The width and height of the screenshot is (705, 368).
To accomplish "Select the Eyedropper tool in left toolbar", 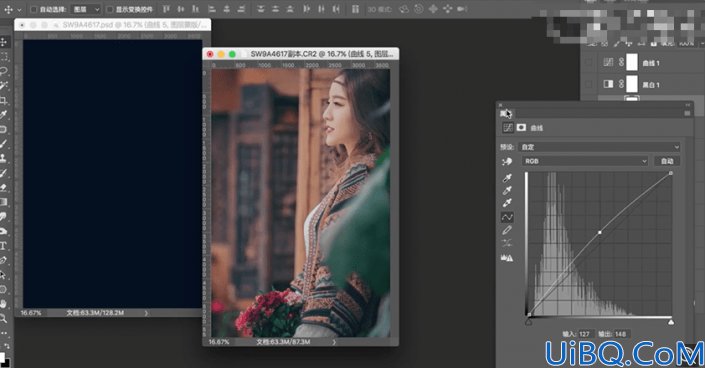I will 4,115.
